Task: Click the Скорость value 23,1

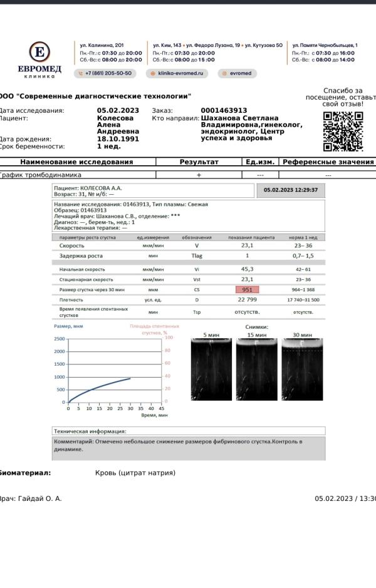Action: pyautogui.click(x=248, y=245)
